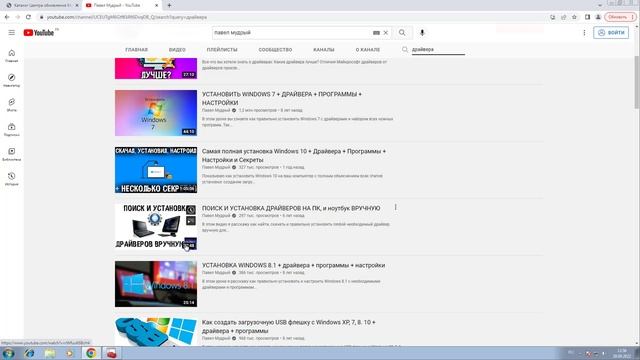Switch to ПЛЕЙЛИСТЫ channel tab

(222, 50)
